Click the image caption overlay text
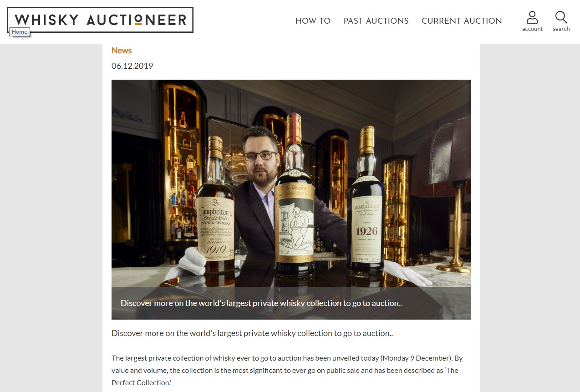The height and width of the screenshot is (392, 580). 261,303
